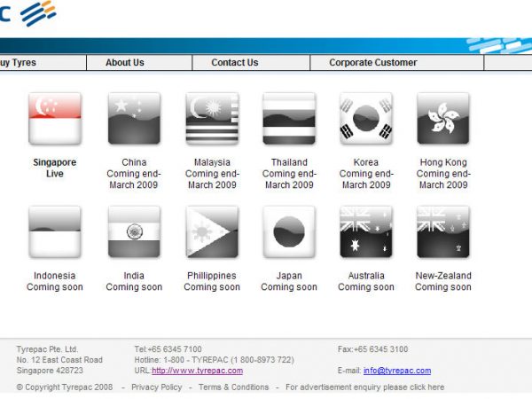Open the Buy Tyres menu tab
Image resolution: width=532 pixels, height=399 pixels.
click(x=43, y=62)
